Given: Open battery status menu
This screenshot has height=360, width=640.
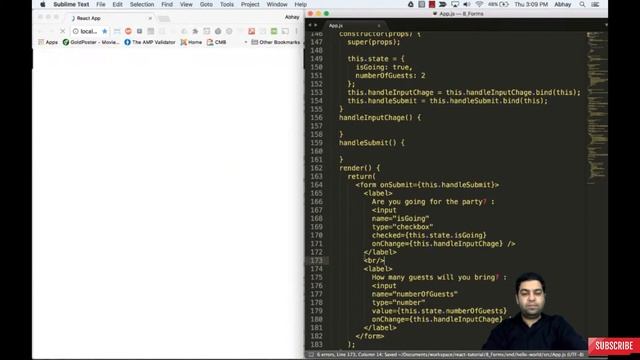Looking at the screenshot, I should coord(498,4).
